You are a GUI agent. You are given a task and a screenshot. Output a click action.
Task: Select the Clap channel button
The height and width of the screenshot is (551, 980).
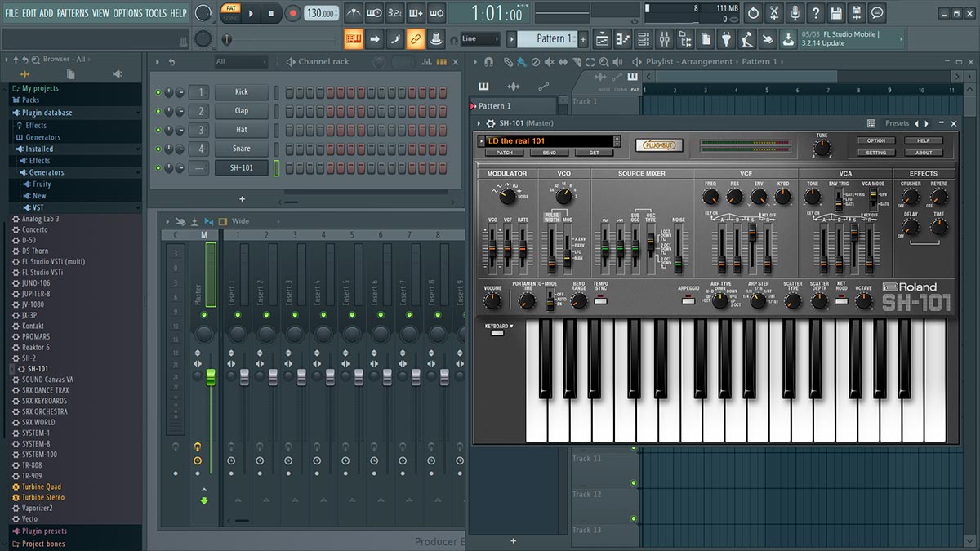pos(242,111)
